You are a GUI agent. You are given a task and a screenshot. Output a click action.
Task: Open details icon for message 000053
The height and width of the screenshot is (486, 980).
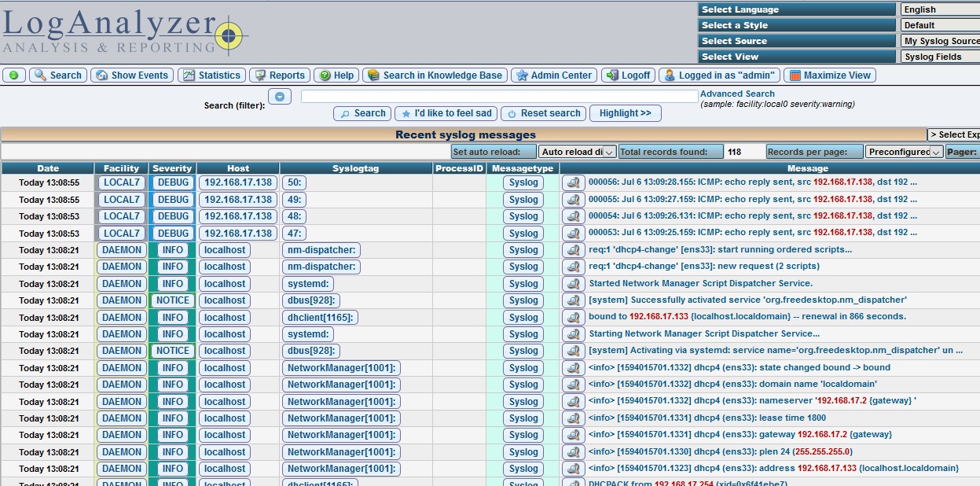(574, 234)
